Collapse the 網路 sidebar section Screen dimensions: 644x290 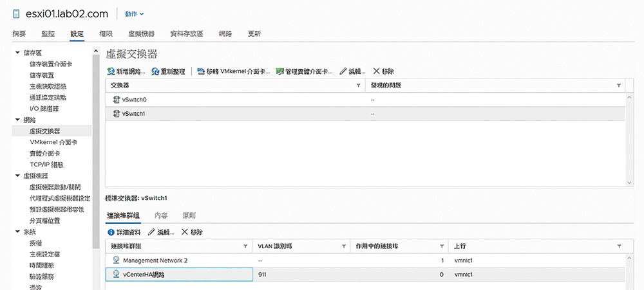coord(17,120)
